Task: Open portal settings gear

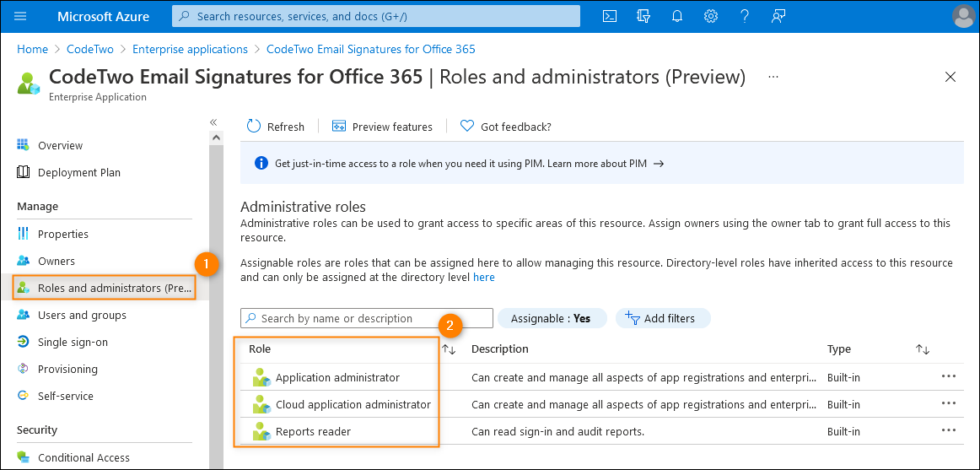Action: click(711, 16)
